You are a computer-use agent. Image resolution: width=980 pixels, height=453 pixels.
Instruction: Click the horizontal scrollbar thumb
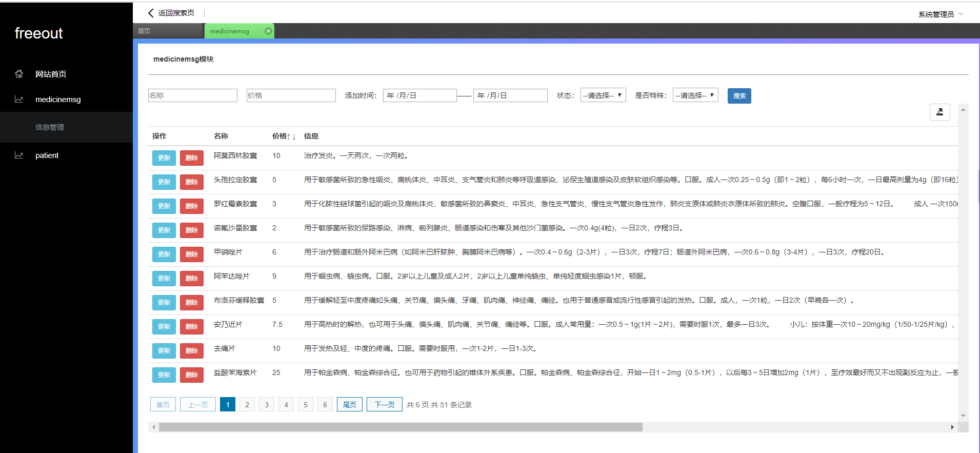pos(401,427)
